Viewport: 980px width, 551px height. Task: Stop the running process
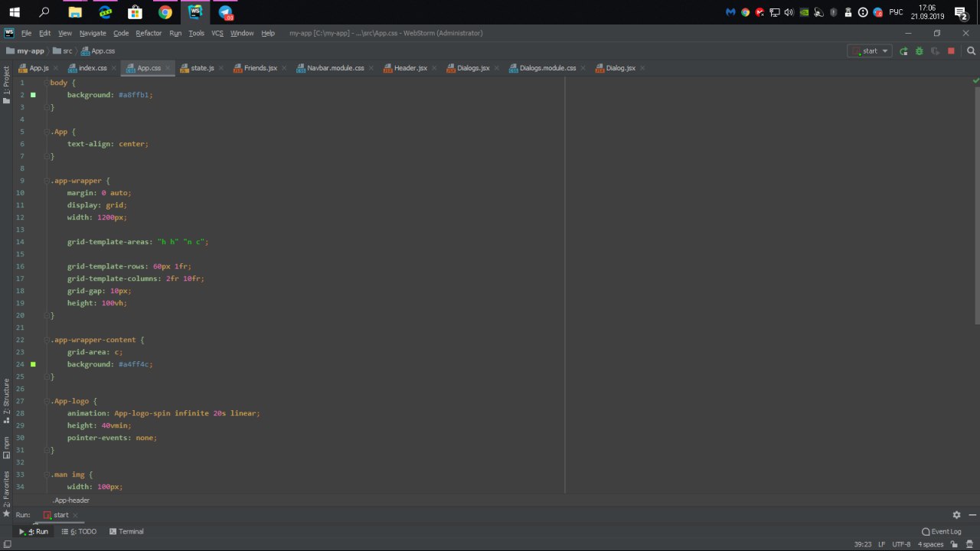tap(951, 51)
